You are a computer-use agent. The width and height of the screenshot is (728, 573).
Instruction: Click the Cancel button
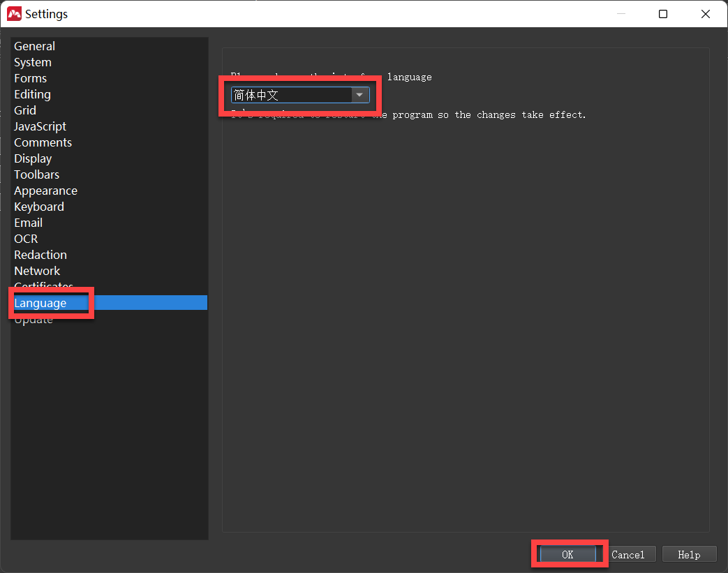coord(628,555)
